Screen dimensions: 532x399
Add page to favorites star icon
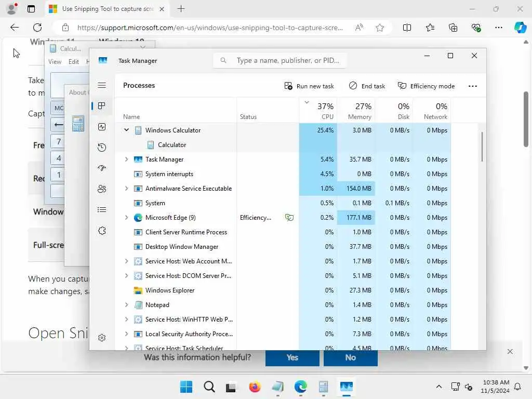pos(380,28)
